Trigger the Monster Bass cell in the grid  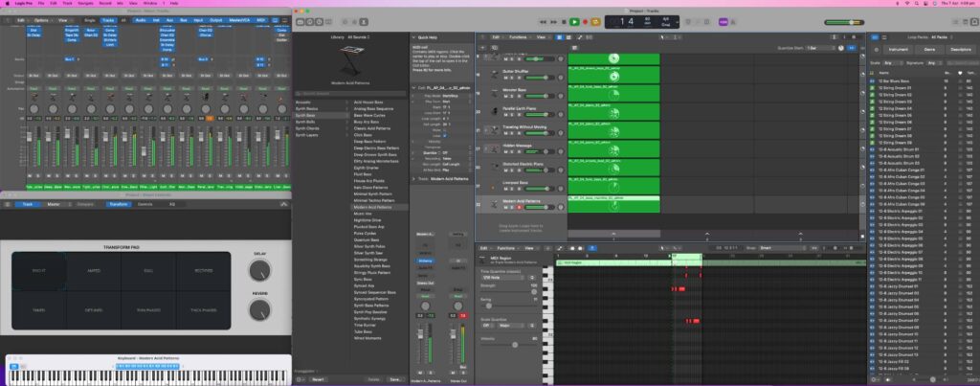(x=613, y=94)
